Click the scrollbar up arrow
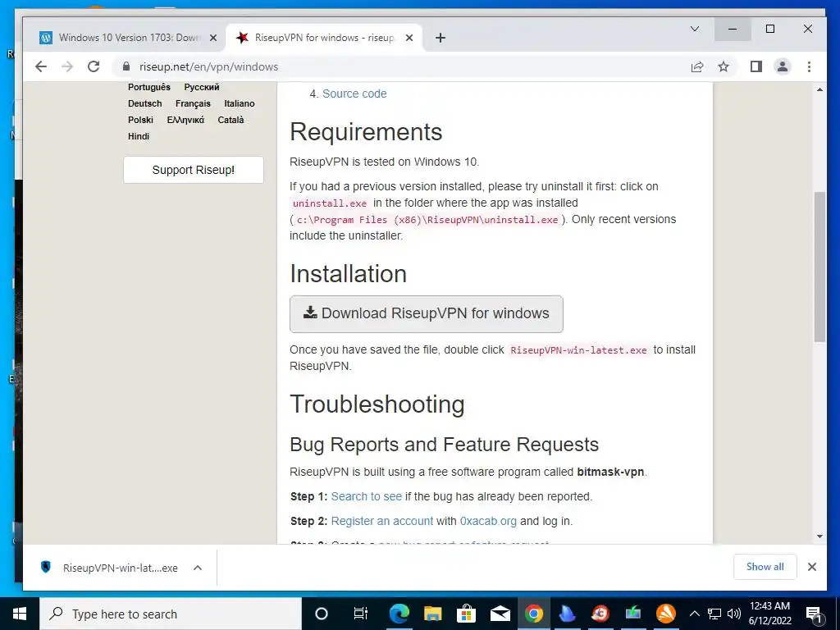The height and width of the screenshot is (630, 840). [819, 89]
